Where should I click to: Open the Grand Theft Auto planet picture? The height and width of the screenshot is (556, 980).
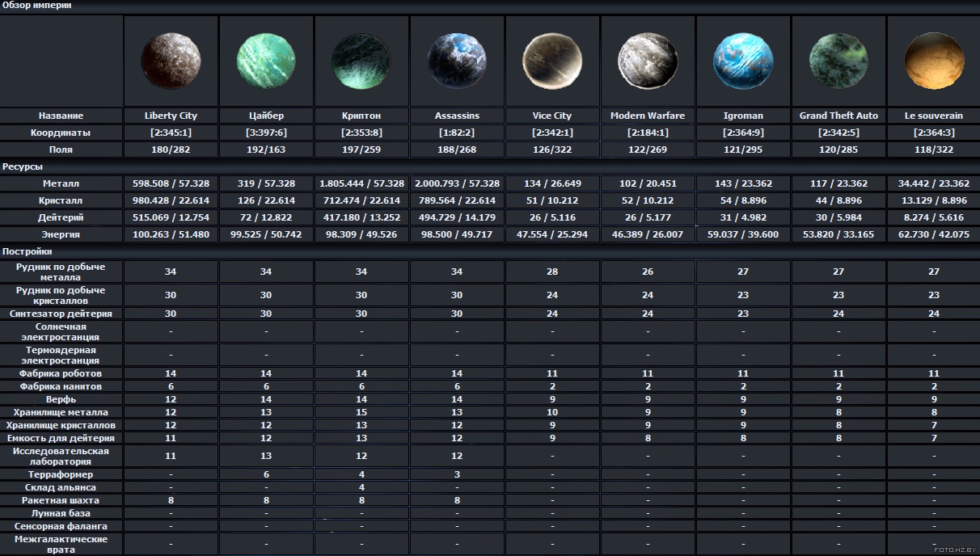[838, 61]
